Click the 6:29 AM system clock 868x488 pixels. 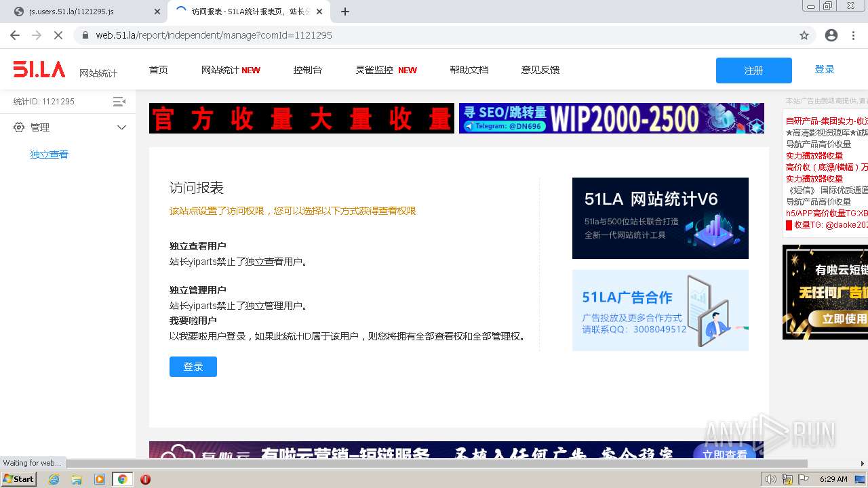pyautogui.click(x=833, y=479)
